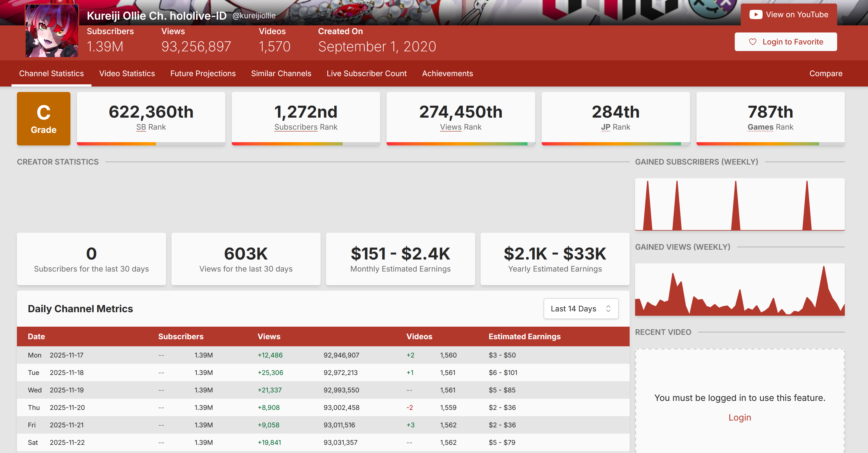Click the Compare link
The width and height of the screenshot is (868, 453).
point(826,73)
